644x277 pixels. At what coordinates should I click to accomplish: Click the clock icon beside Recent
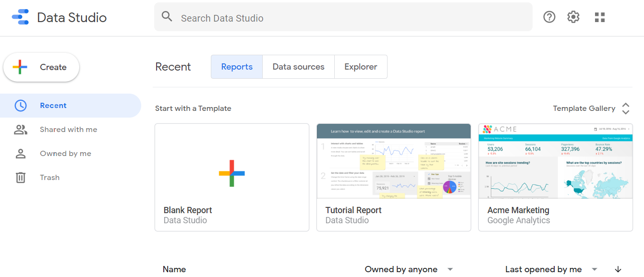pyautogui.click(x=20, y=106)
